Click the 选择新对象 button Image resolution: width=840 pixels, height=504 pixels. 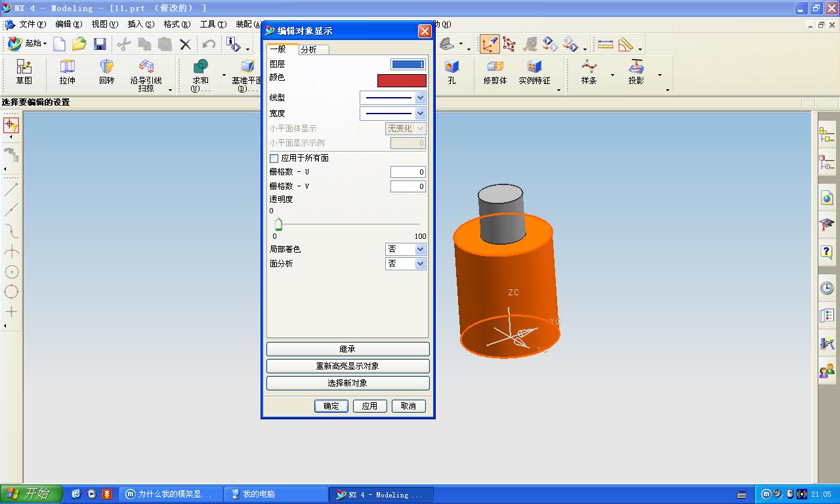[x=348, y=383]
